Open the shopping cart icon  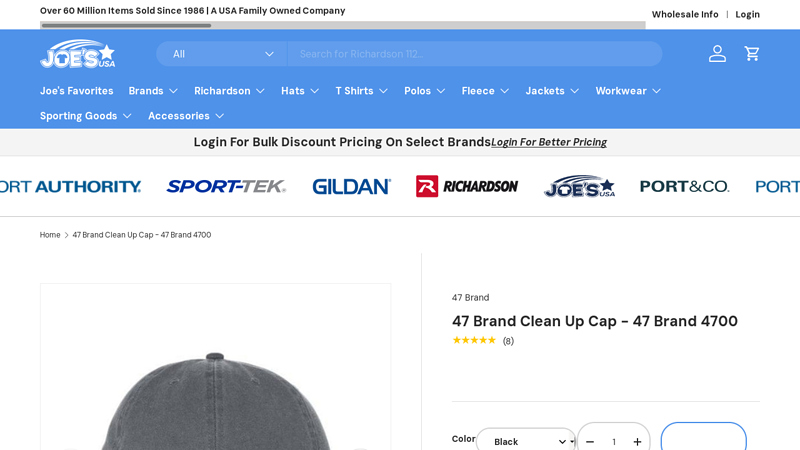[x=752, y=54]
